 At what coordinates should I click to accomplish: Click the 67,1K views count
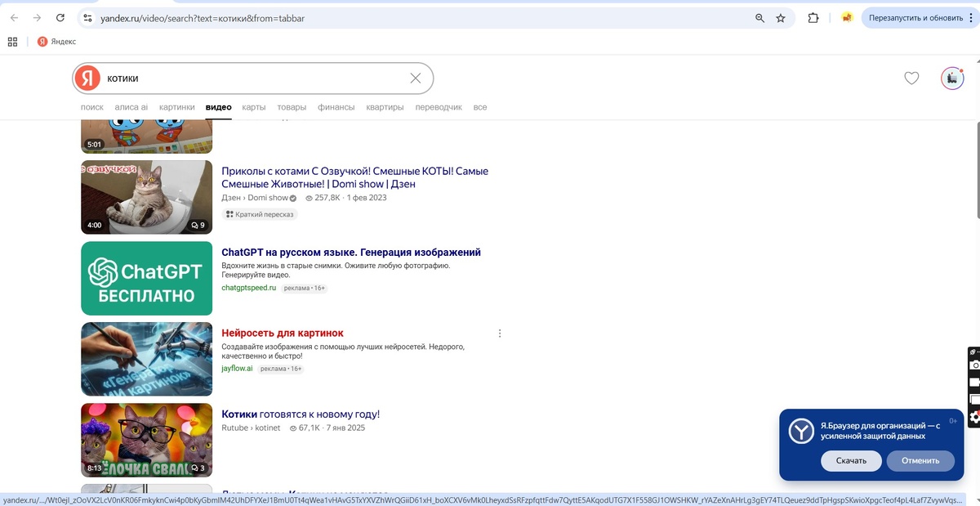305,428
